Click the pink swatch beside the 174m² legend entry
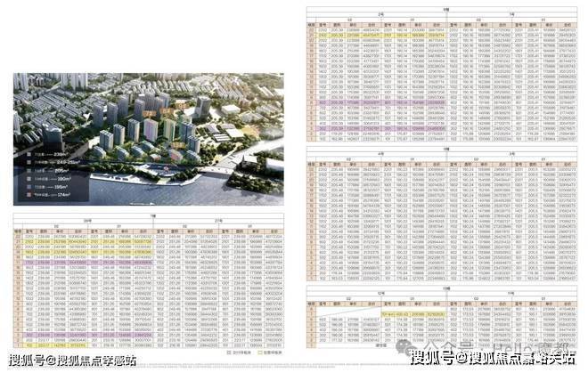The image size is (588, 373). [x=29, y=195]
